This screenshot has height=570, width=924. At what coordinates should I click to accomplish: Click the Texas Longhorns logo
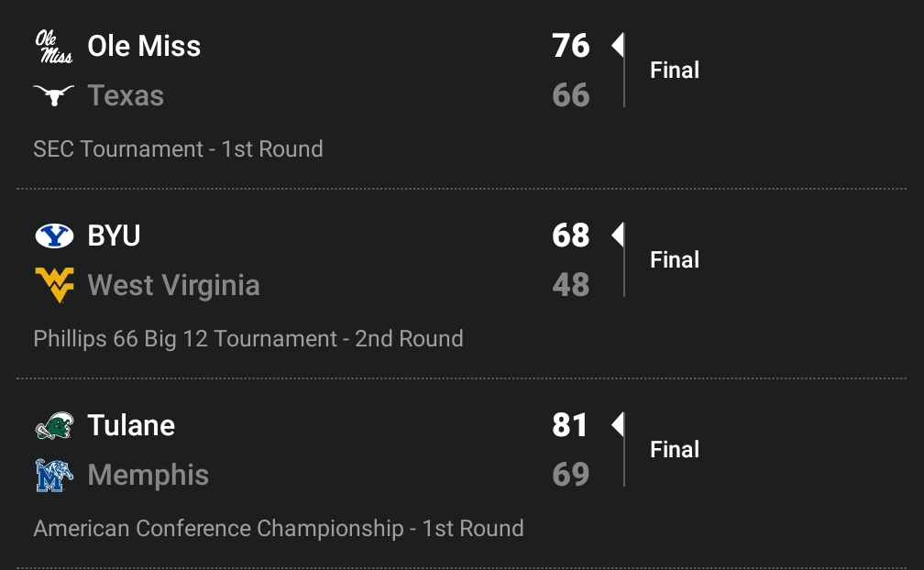53,95
